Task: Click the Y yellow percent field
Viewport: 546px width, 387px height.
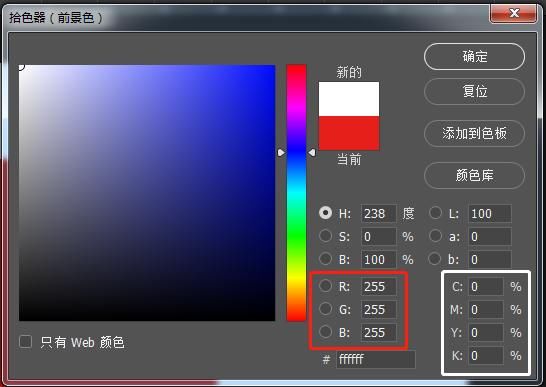Action: coord(486,333)
